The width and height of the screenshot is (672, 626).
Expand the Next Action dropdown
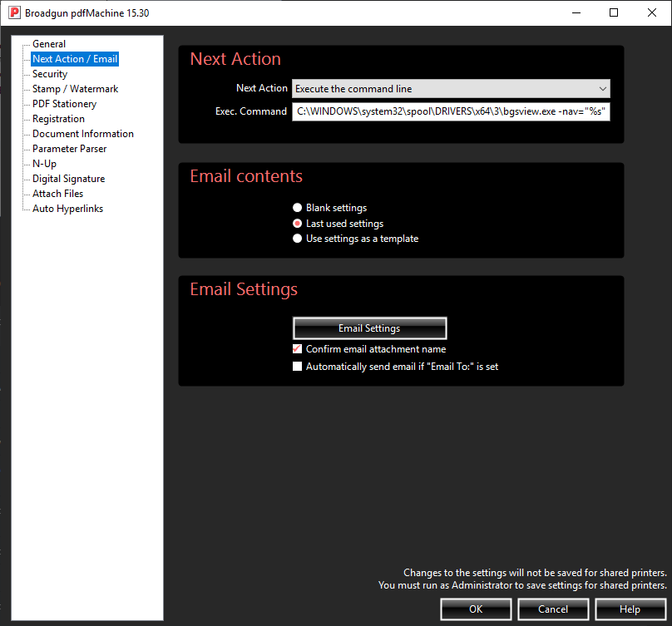point(451,89)
